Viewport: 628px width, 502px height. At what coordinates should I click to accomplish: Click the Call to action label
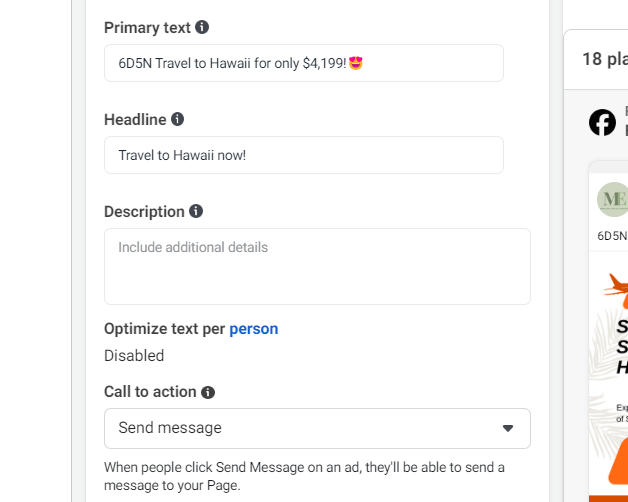tap(150, 393)
